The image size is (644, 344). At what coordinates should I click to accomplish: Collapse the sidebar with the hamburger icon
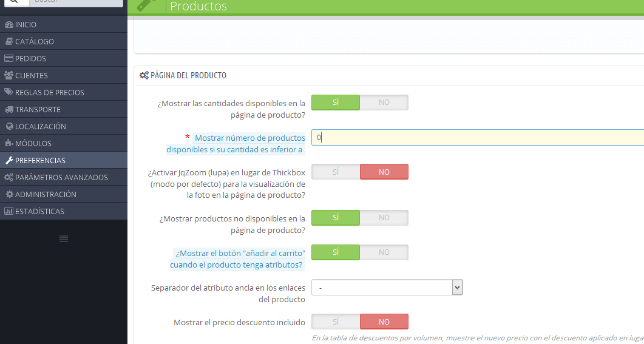coord(64,238)
